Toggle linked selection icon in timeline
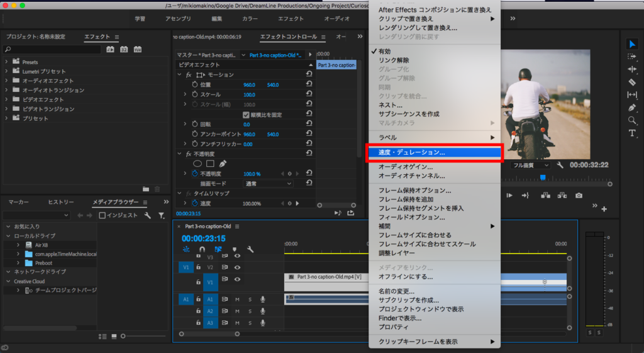Image resolution: width=644 pixels, height=353 pixels. coord(218,249)
